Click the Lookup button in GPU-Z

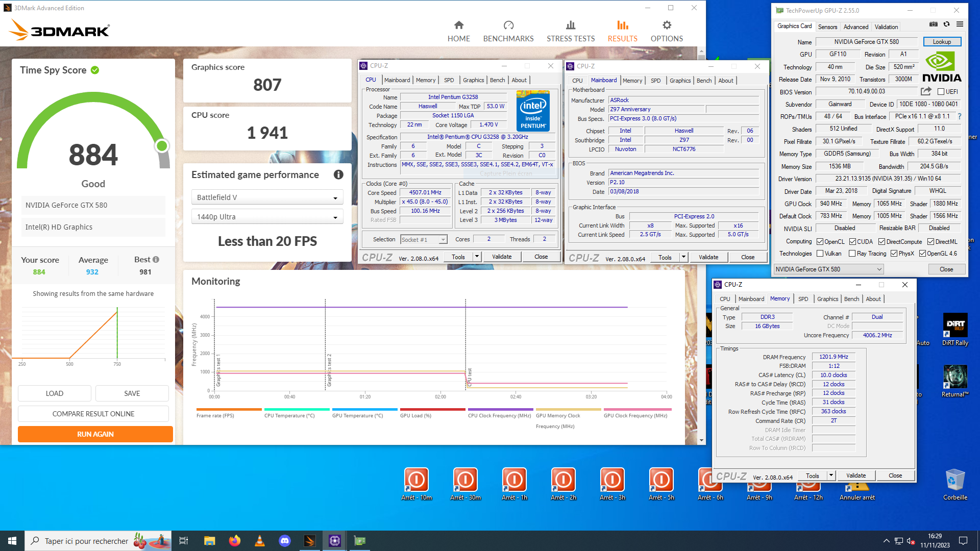(x=942, y=42)
